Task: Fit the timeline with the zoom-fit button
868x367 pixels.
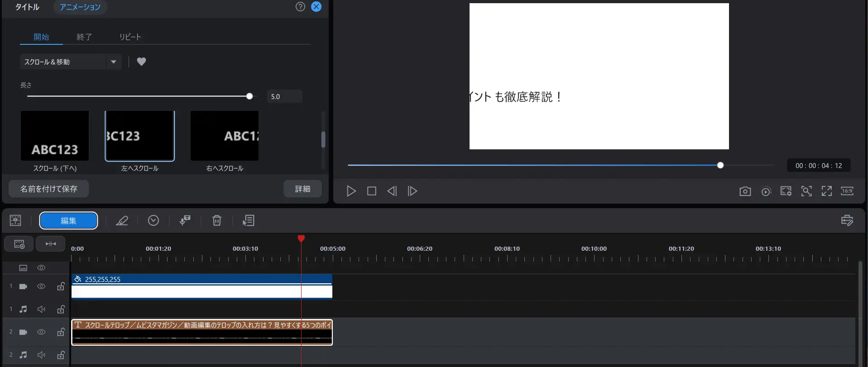Action: point(51,244)
